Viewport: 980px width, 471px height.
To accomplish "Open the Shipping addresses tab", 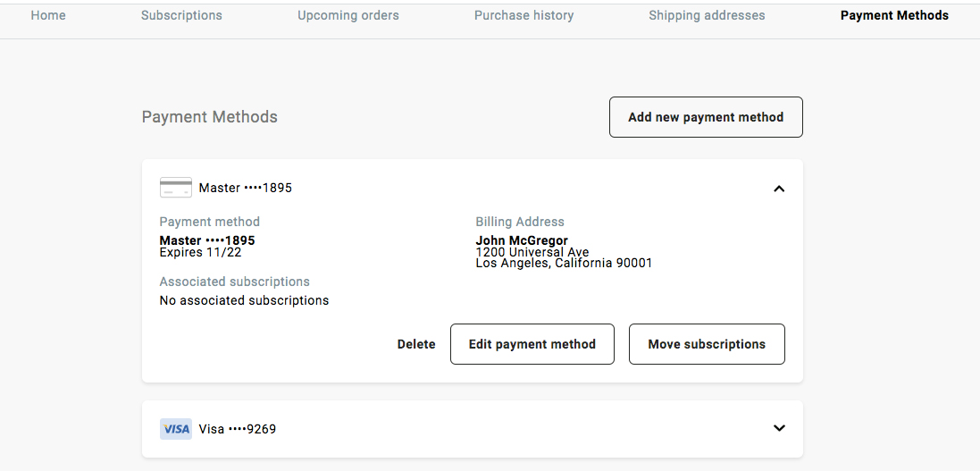I will click(707, 15).
